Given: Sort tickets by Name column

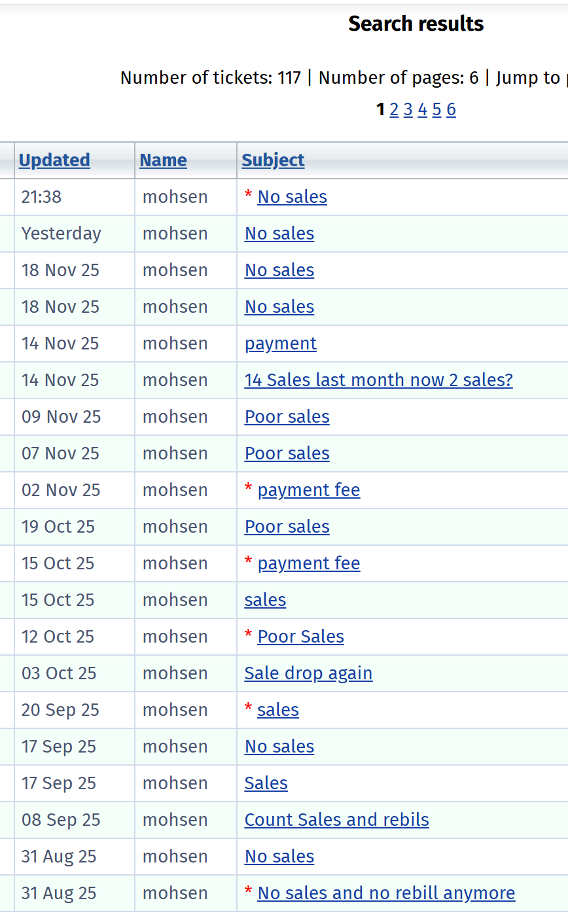Looking at the screenshot, I should tap(164, 160).
